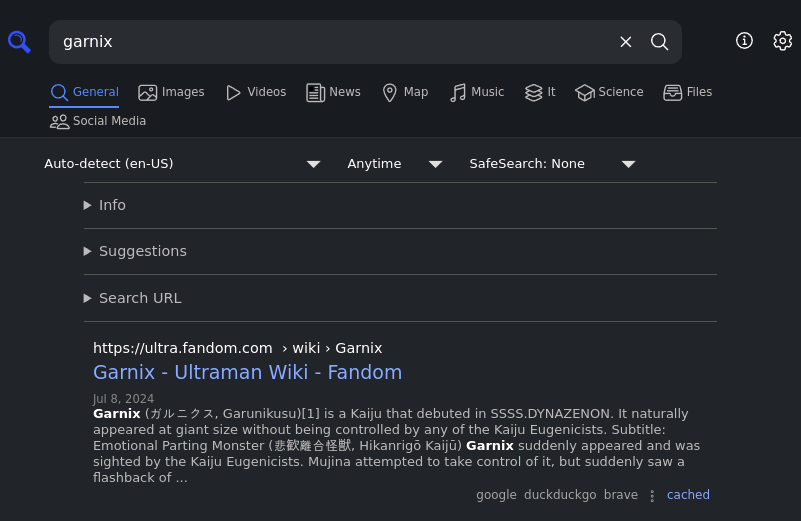
Task: Open the Social Media category
Action: coord(98,121)
